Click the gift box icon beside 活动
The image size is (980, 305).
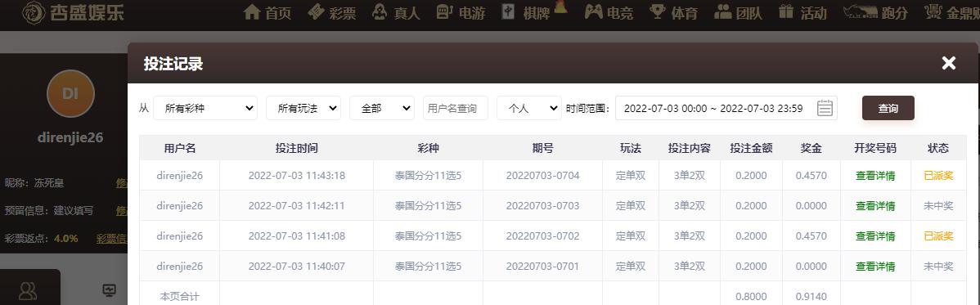[x=786, y=11]
